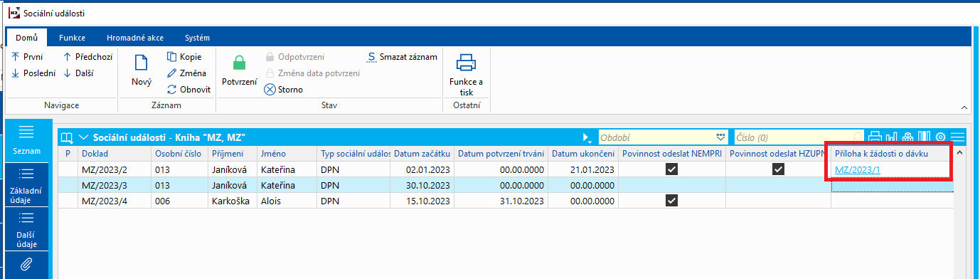Image resolution: width=980 pixels, height=279 pixels.
Task: Click Změna data potvrzení command
Action: coord(312,73)
